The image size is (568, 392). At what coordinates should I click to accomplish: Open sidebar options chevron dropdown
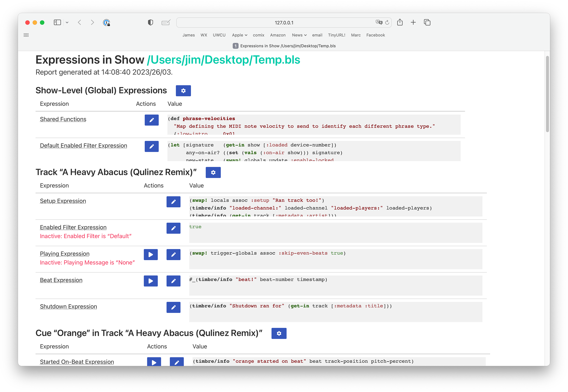(67, 22)
